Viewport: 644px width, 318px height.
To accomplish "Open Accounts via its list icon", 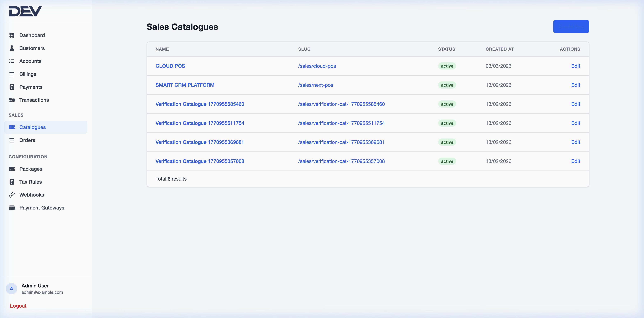I will pos(12,61).
